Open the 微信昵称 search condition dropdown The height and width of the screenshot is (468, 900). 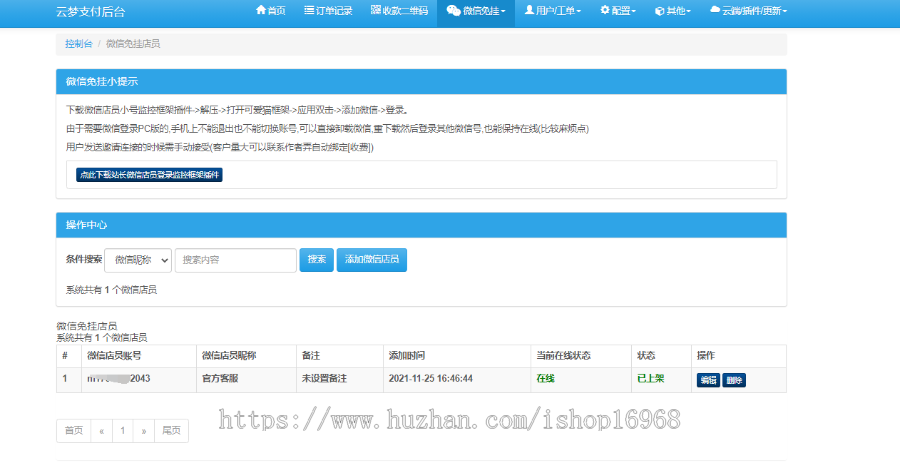click(138, 260)
